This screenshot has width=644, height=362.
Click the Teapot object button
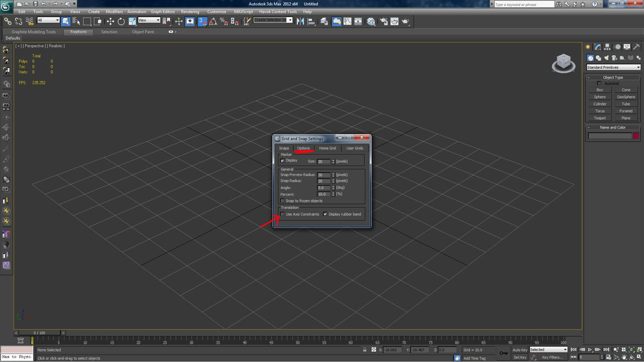pos(600,118)
